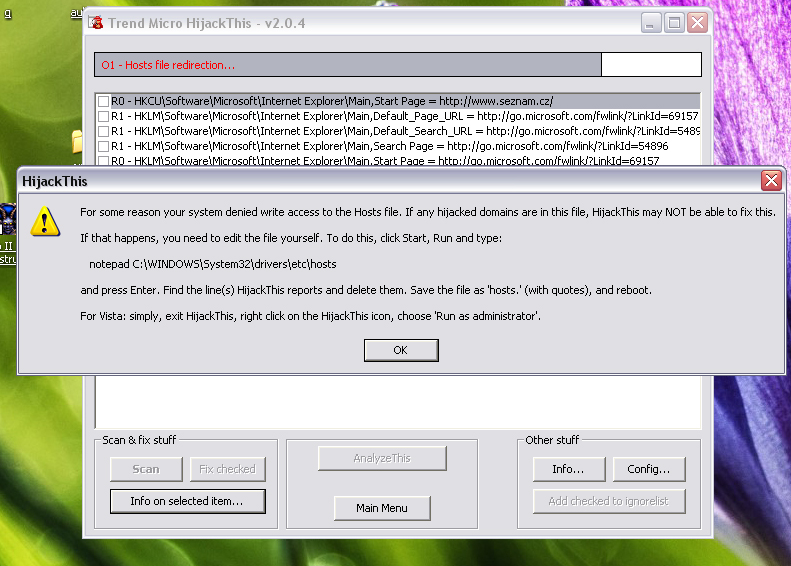The image size is (791, 566).
Task: Close the Trend Micro HijackThis main window
Action: [698, 23]
